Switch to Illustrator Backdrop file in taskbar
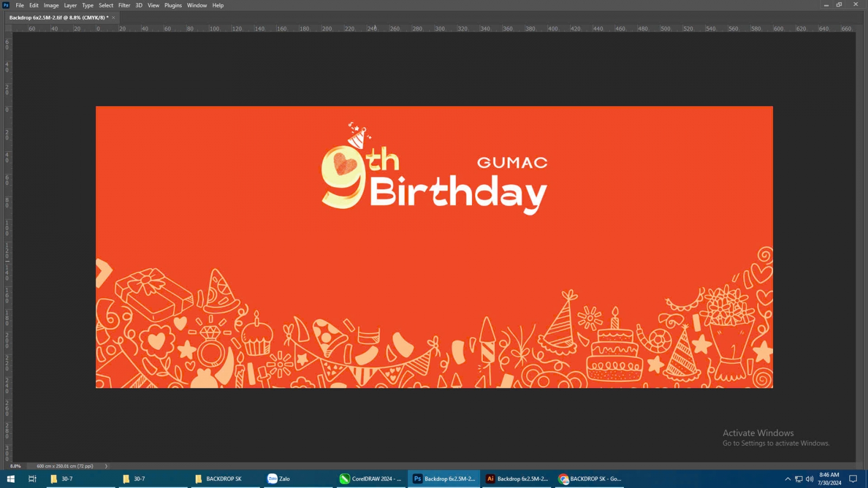This screenshot has height=488, width=868. click(516, 479)
